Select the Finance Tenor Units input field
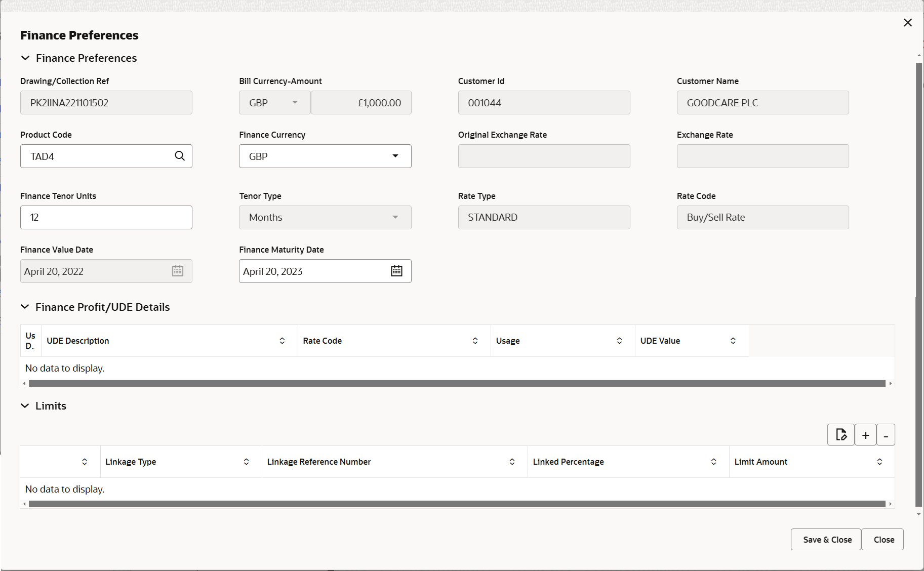Image resolution: width=924 pixels, height=571 pixels. [x=106, y=217]
